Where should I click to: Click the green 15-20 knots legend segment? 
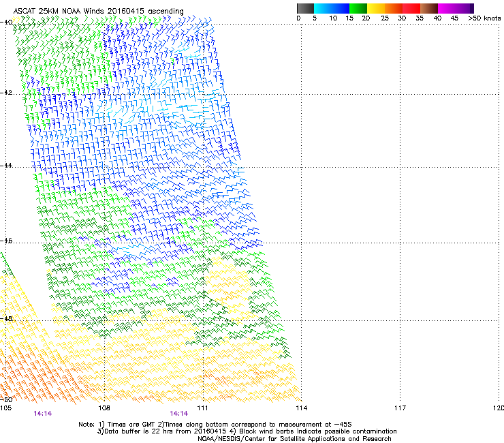pos(358,8)
